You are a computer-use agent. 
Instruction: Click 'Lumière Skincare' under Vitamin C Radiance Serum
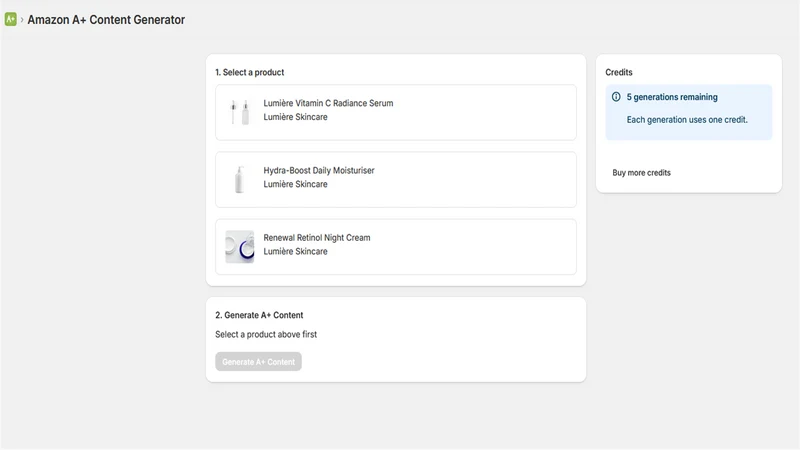tap(295, 117)
